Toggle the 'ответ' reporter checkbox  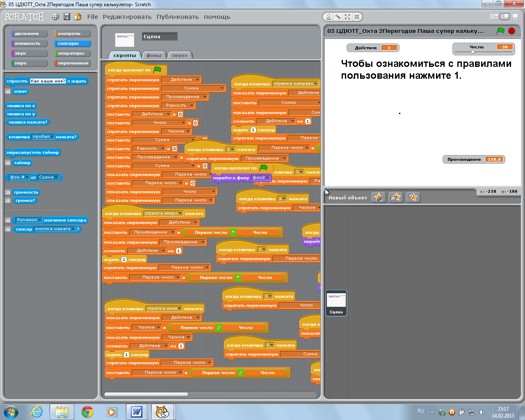point(7,91)
